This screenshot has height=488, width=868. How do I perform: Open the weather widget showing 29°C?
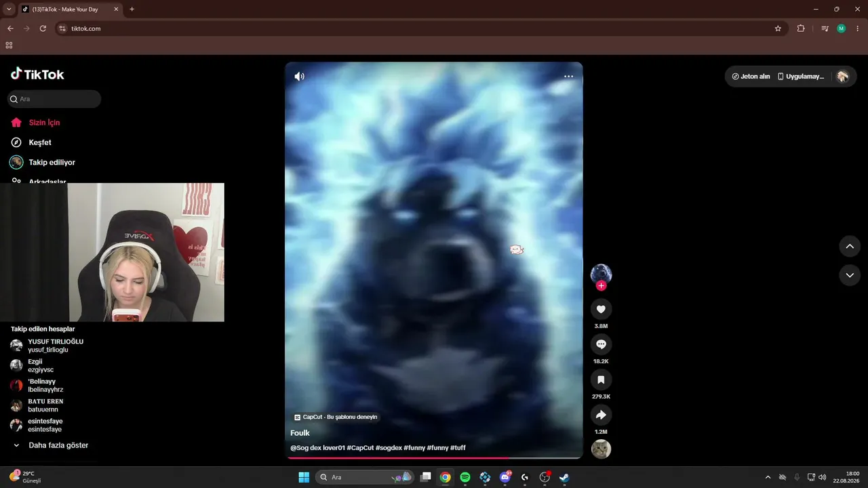(x=26, y=477)
